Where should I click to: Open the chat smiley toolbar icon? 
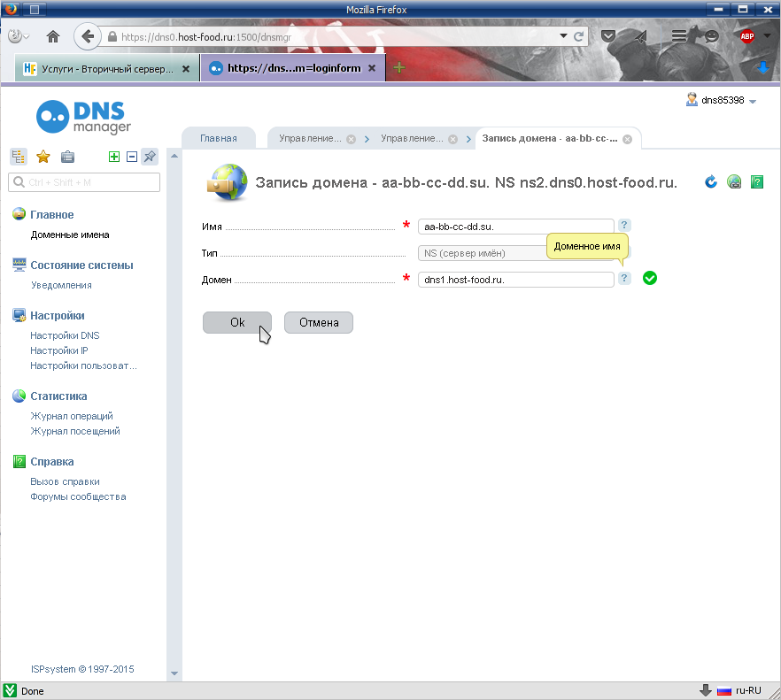tap(711, 36)
